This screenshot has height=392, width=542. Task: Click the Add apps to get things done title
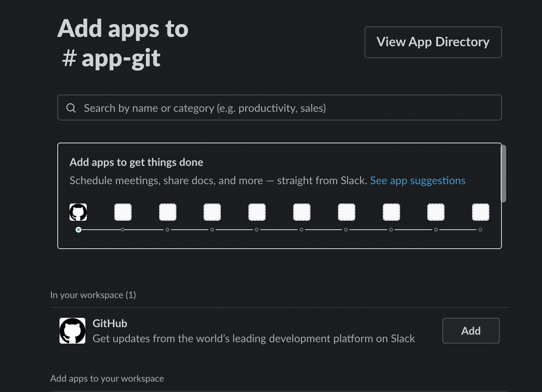tap(136, 162)
